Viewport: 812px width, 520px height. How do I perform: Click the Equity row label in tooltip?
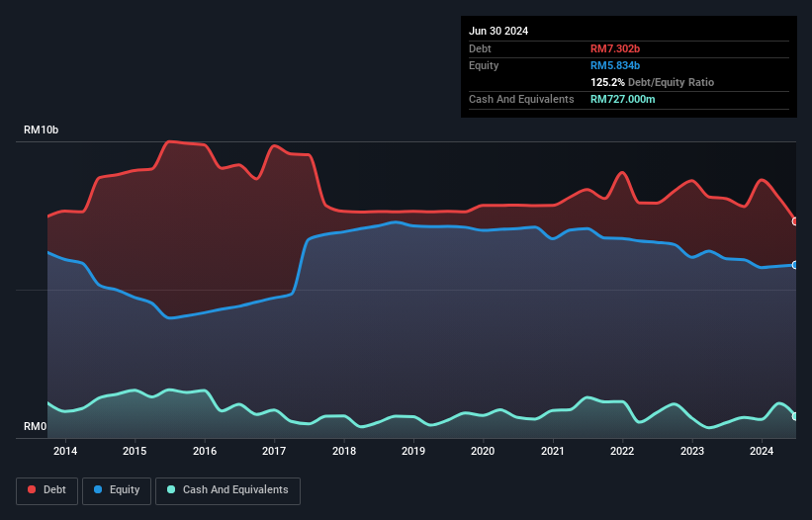point(484,65)
